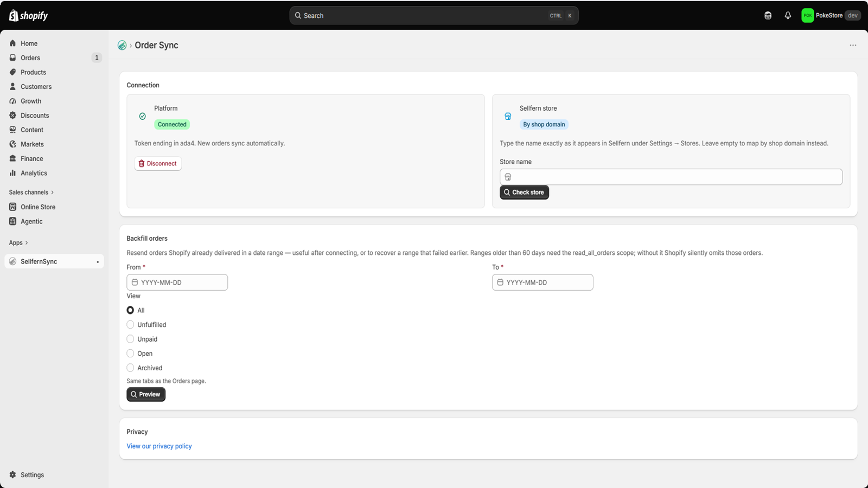
Task: Click the From date input field
Action: click(177, 282)
